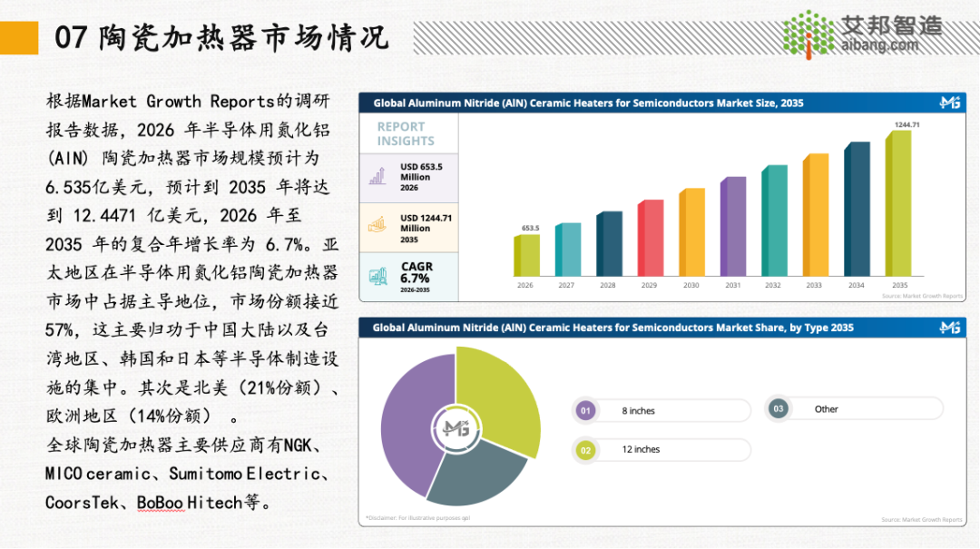The width and height of the screenshot is (980, 549).
Task: Click the Market Share, by Type 2035 title
Action: click(612, 328)
